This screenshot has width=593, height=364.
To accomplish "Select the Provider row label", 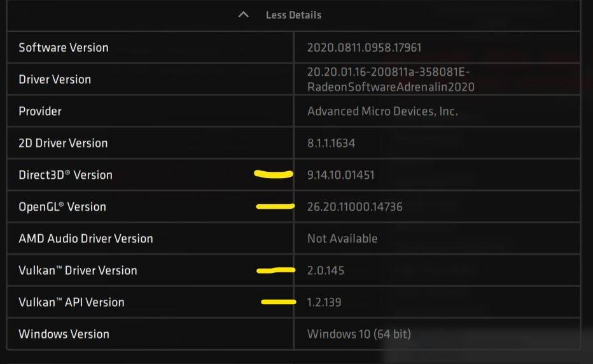I will pyautogui.click(x=40, y=111).
